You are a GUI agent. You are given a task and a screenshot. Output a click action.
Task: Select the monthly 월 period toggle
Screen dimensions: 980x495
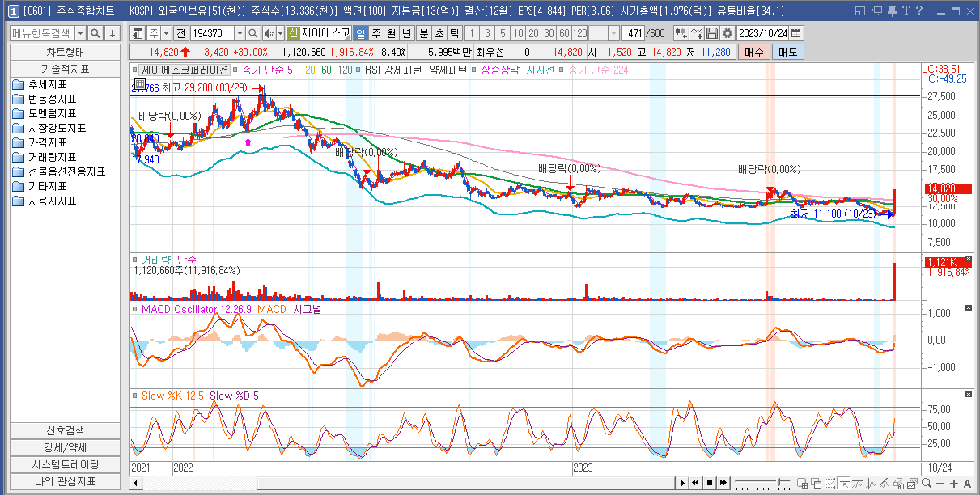pos(391,33)
